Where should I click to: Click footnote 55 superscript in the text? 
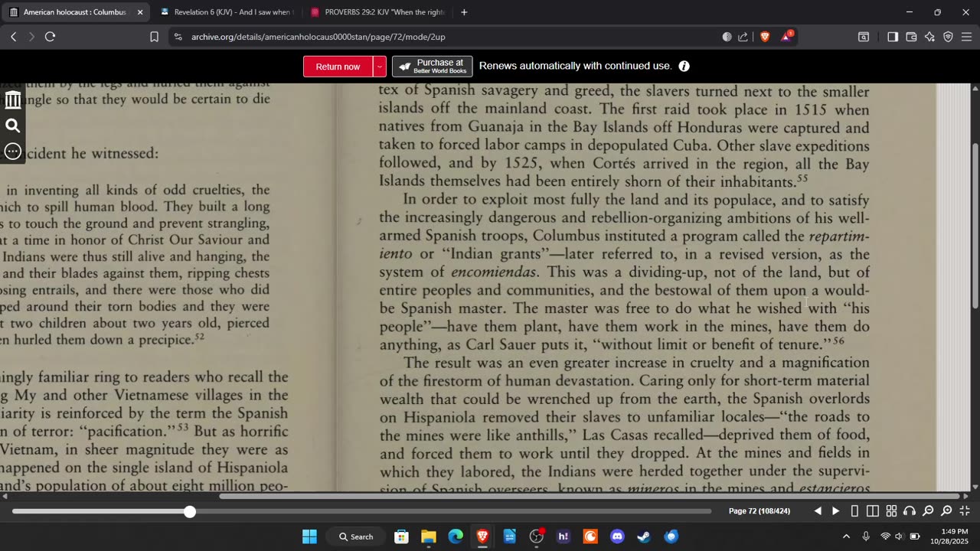(802, 178)
